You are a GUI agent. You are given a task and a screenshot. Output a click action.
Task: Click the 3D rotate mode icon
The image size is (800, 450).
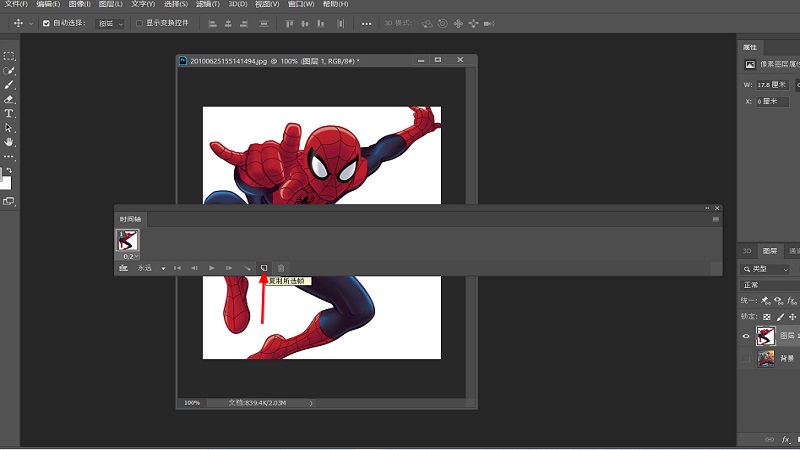(427, 23)
